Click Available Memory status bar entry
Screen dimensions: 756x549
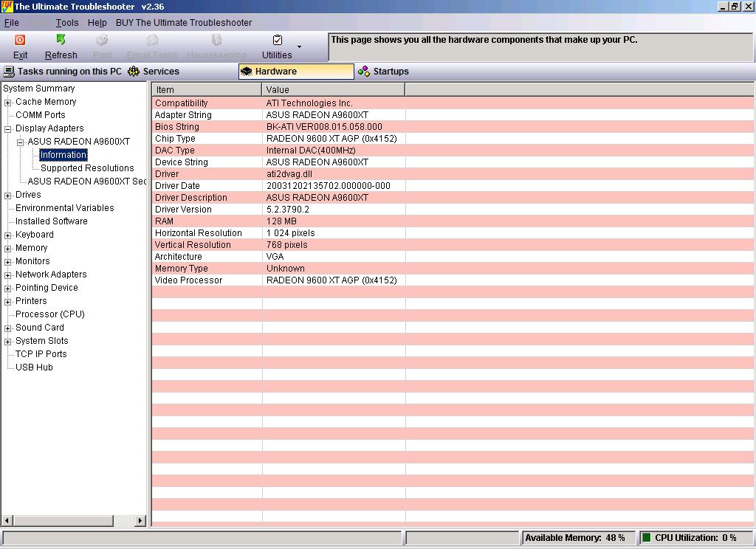[x=578, y=538]
